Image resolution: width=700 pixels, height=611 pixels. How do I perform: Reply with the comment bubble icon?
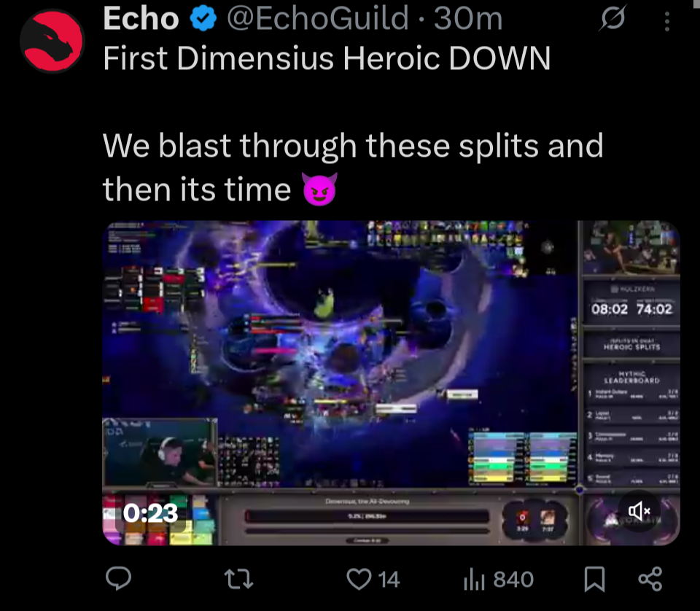(x=118, y=578)
